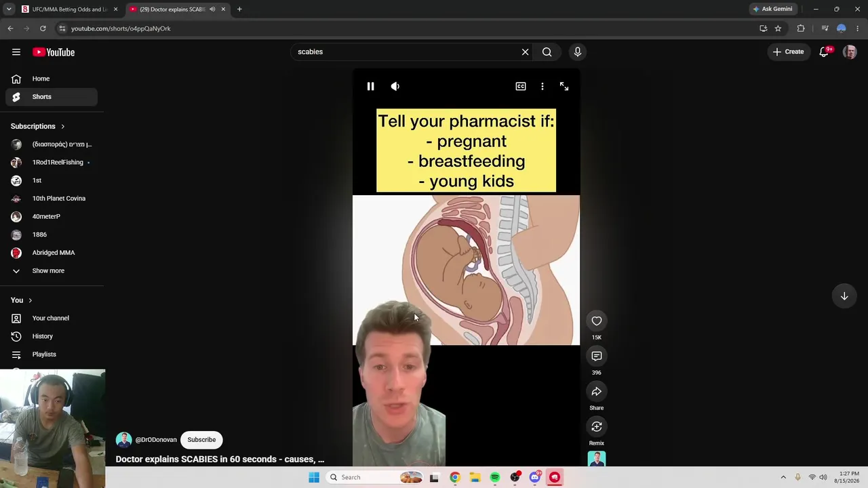
Task: Open the 1st channel subscription
Action: tap(52, 180)
